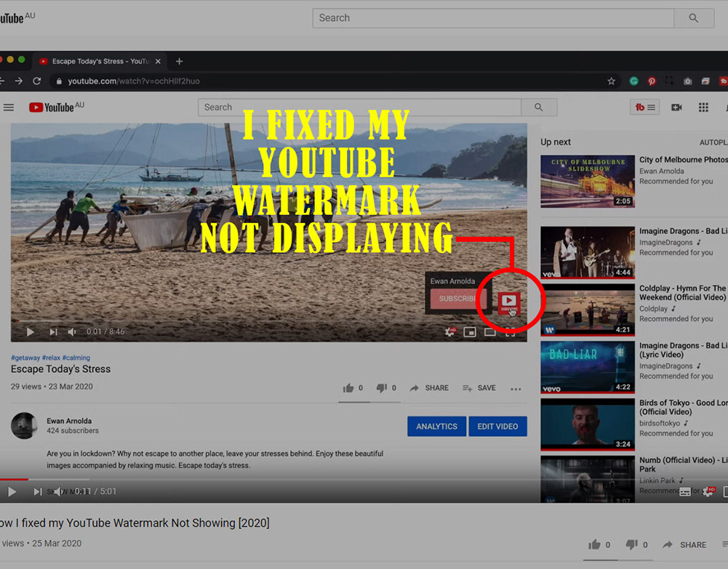This screenshot has width=728, height=569.
Task: Open the three-dot more actions menu
Action: [x=516, y=389]
